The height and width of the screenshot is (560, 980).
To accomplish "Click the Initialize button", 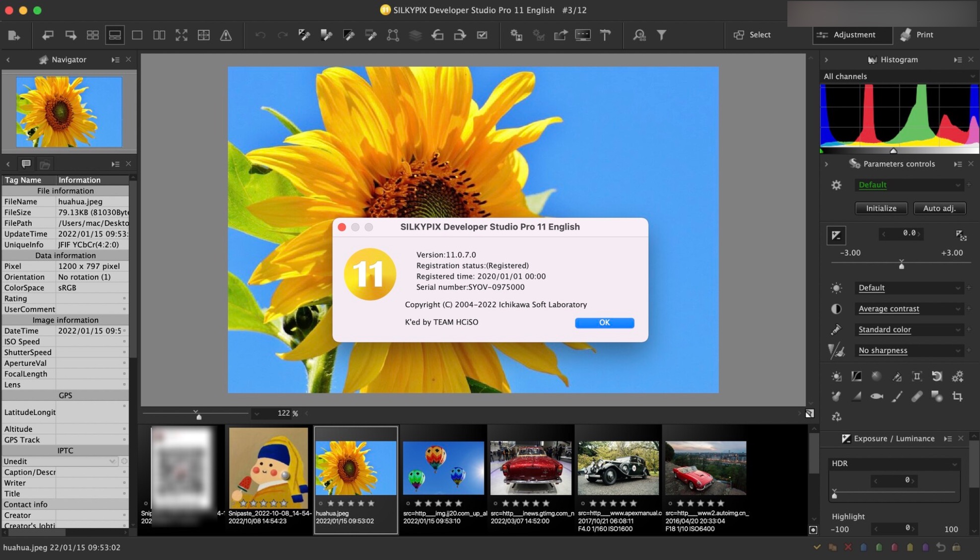I will click(x=881, y=209).
